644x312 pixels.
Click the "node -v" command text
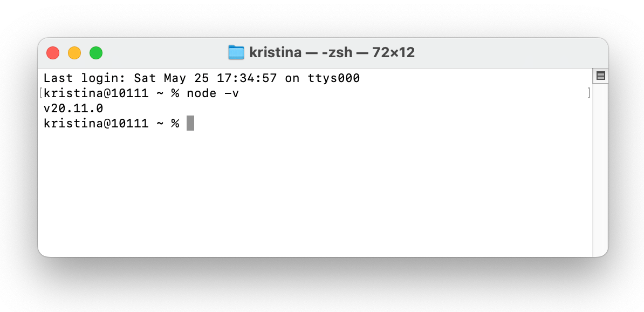pyautogui.click(x=213, y=93)
